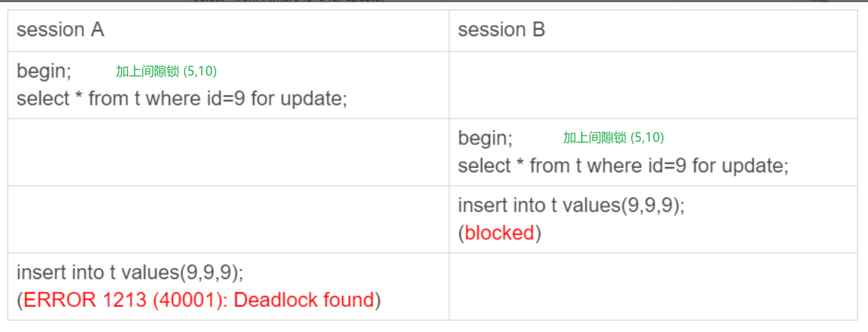868x332 pixels.
Task: Click the "session A" column header
Action: [60, 30]
